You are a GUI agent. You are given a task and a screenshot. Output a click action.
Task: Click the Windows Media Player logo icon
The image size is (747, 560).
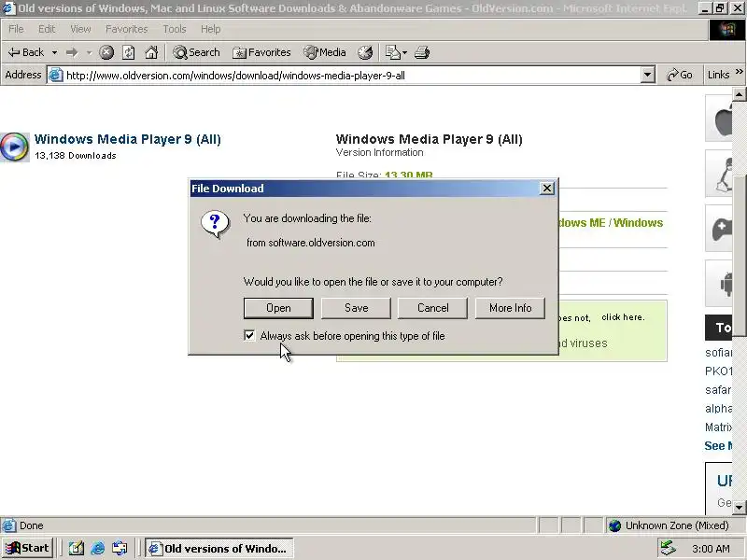[14, 147]
